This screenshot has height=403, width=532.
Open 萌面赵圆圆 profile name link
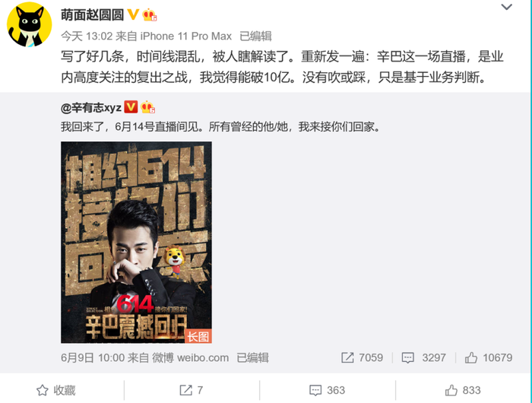click(x=92, y=15)
